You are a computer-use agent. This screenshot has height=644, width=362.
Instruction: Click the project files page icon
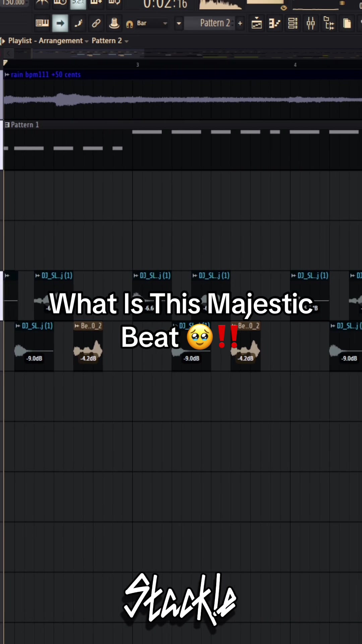pos(347,23)
